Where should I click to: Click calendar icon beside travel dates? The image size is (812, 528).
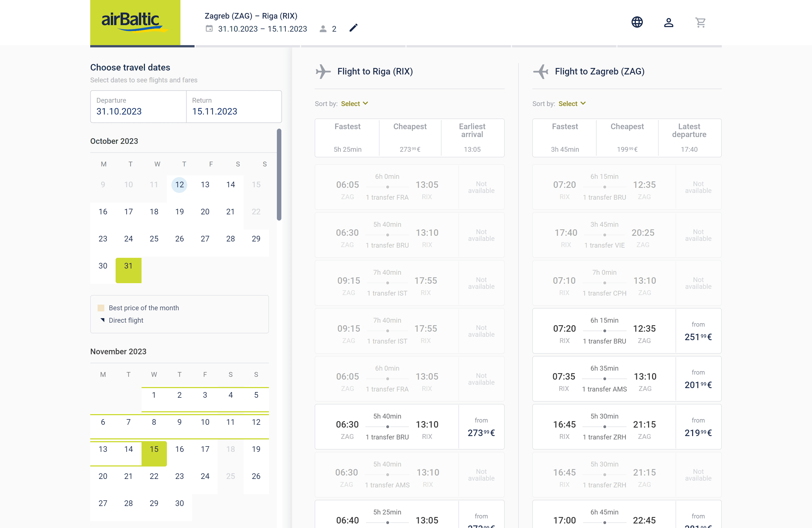coord(209,29)
